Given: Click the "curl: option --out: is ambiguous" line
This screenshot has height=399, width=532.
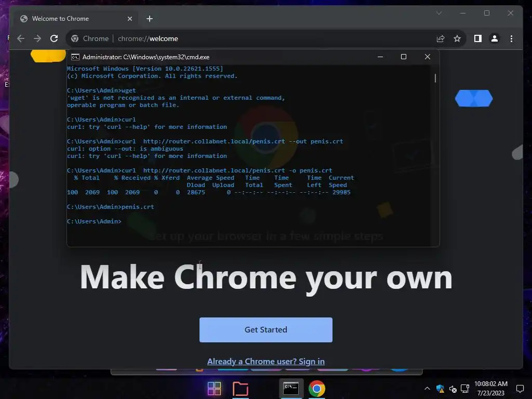Looking at the screenshot, I should [125, 149].
